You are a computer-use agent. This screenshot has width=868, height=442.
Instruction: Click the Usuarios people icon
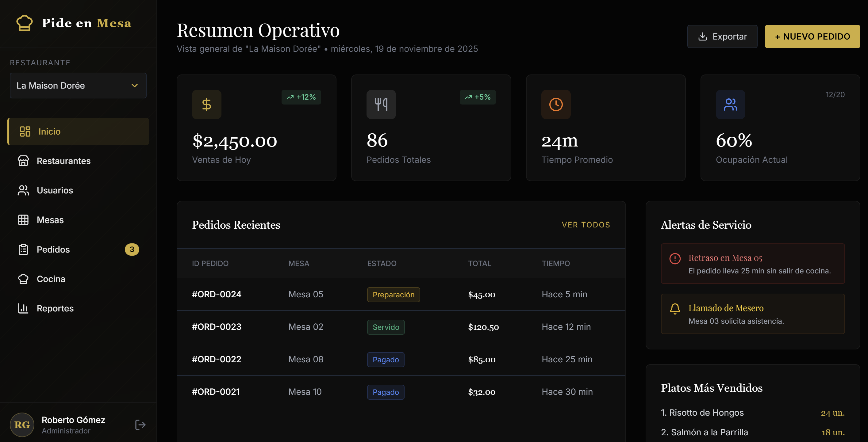click(x=23, y=190)
